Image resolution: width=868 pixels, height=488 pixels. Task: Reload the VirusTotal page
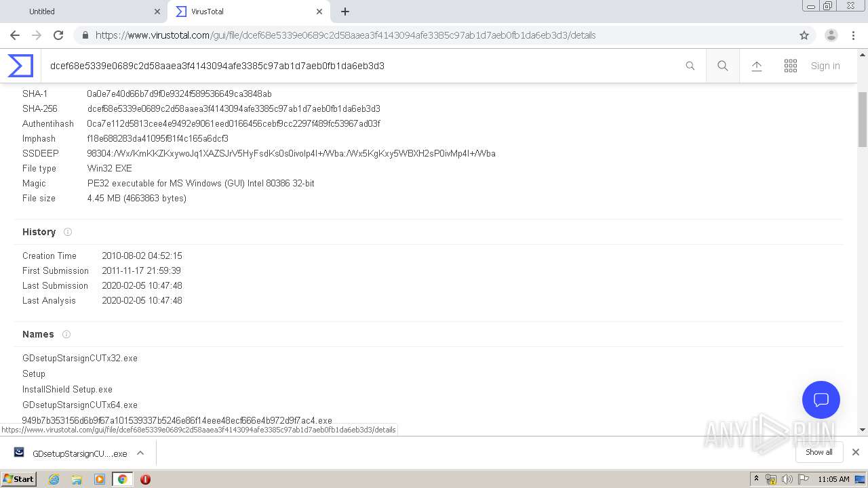click(58, 35)
